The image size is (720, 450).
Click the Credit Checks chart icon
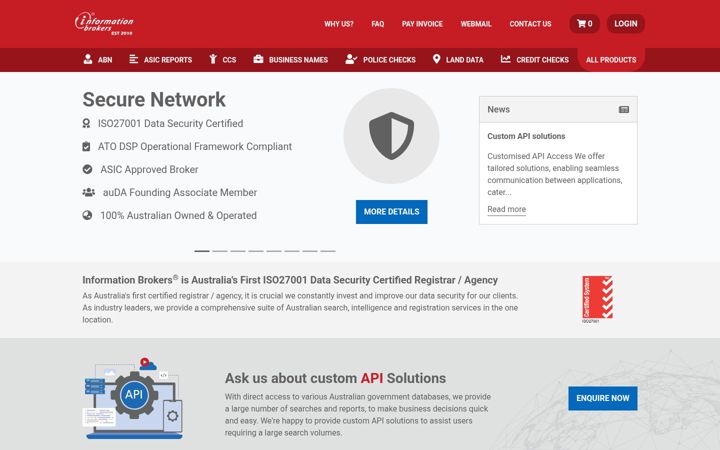[x=506, y=59]
